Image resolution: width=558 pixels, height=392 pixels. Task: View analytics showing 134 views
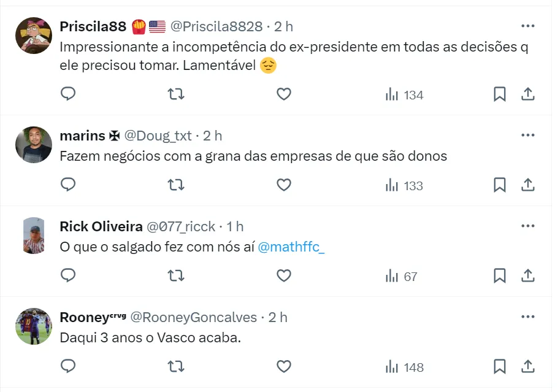click(404, 95)
